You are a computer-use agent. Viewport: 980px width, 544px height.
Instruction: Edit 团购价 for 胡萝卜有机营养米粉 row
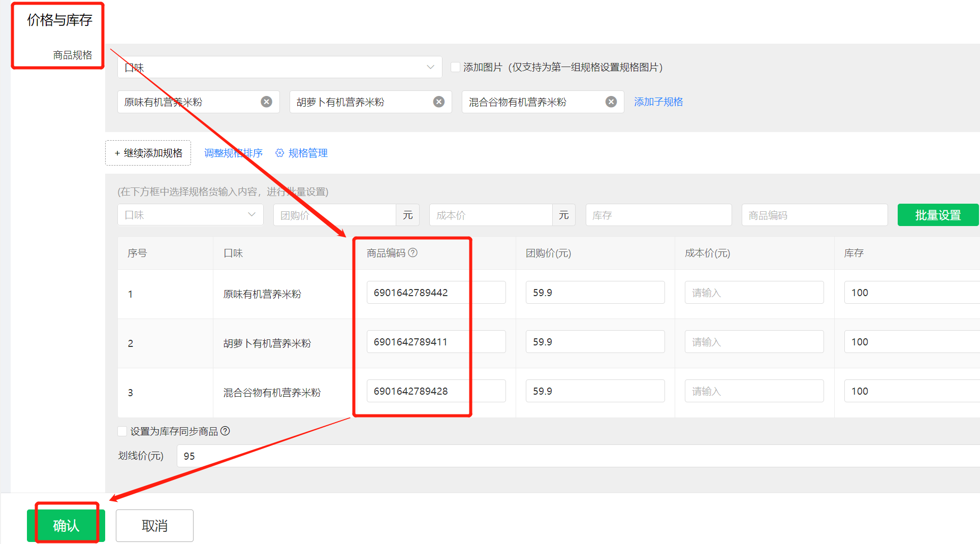595,342
